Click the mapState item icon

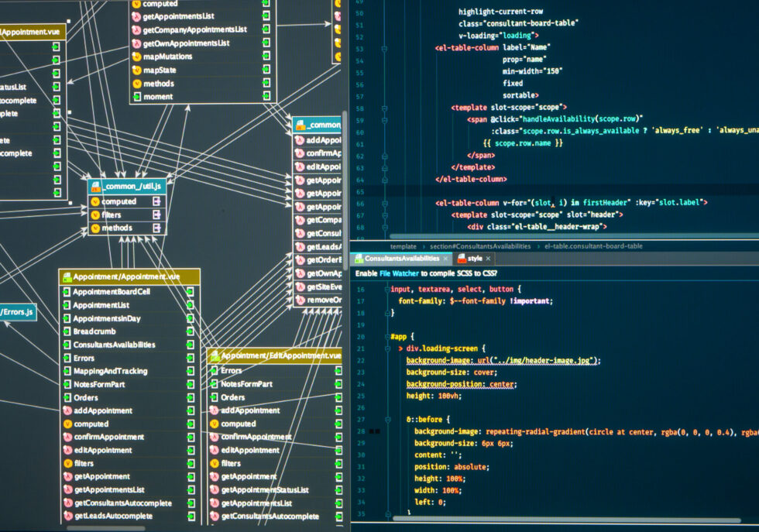pyautogui.click(x=136, y=70)
